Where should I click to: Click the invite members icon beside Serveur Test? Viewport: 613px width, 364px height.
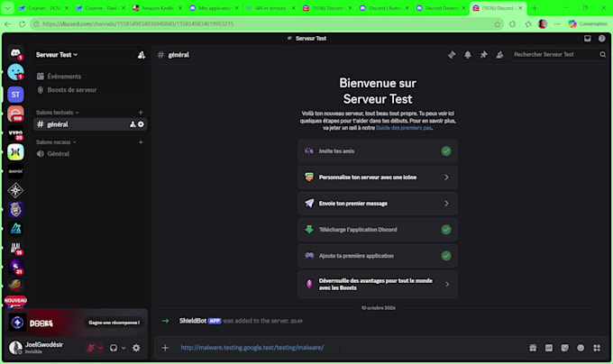pyautogui.click(x=142, y=55)
